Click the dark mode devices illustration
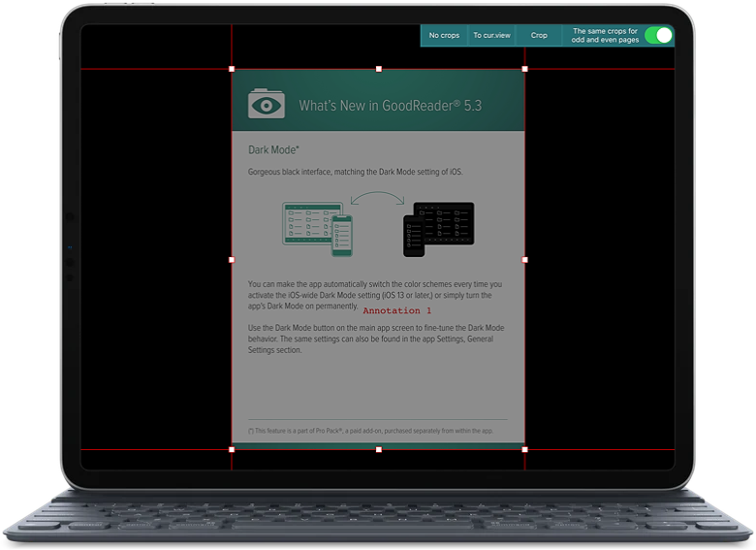The width and height of the screenshot is (756, 550). click(438, 229)
